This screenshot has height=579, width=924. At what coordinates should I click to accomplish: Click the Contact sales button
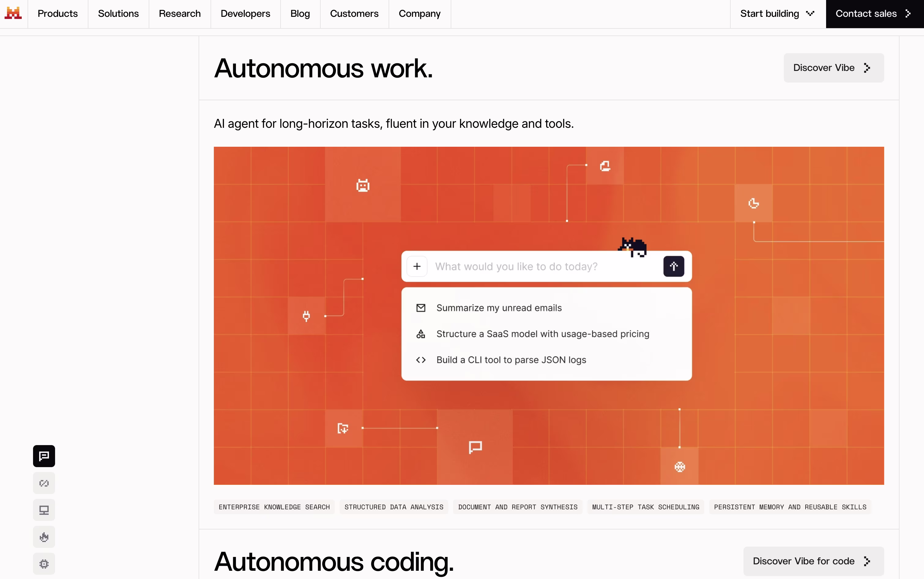pyautogui.click(x=874, y=14)
